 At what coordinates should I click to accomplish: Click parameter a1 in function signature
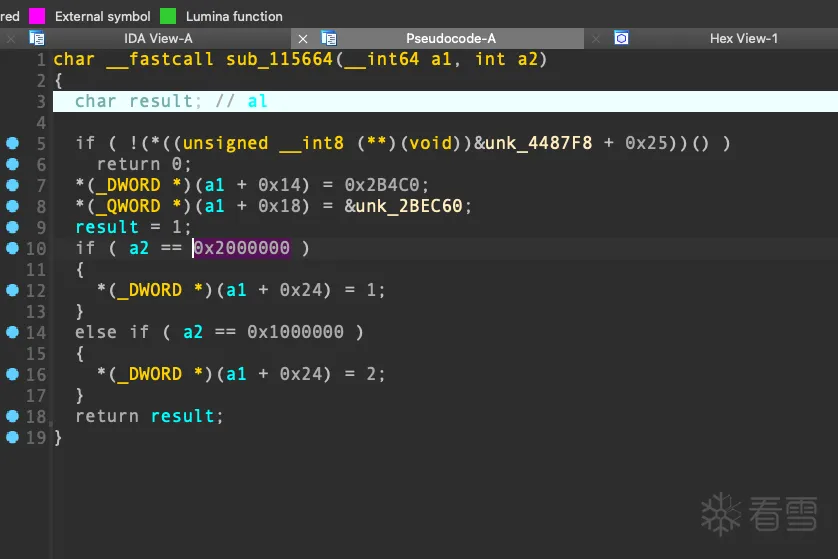click(x=441, y=59)
